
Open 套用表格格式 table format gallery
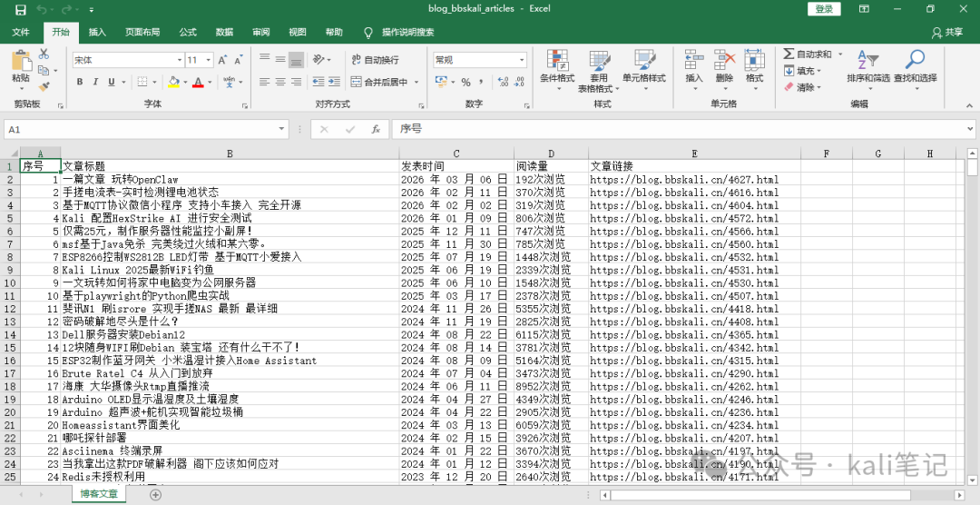[x=600, y=70]
